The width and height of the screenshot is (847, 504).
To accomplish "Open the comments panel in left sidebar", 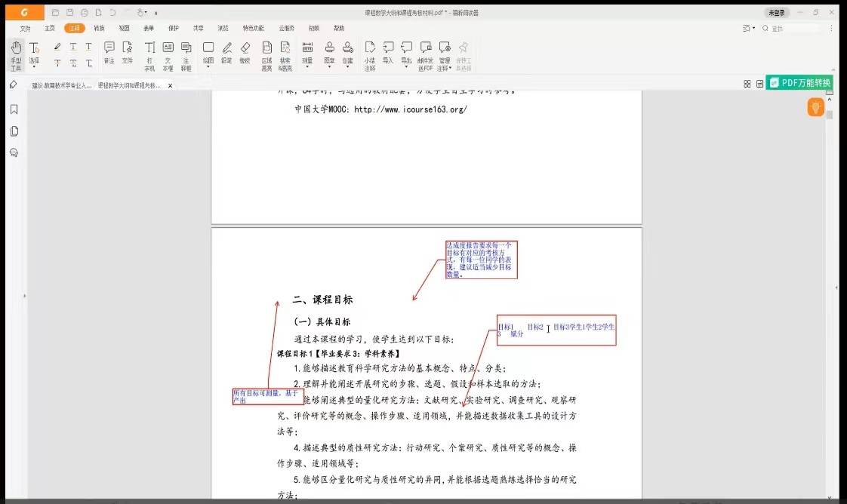I will tap(14, 152).
